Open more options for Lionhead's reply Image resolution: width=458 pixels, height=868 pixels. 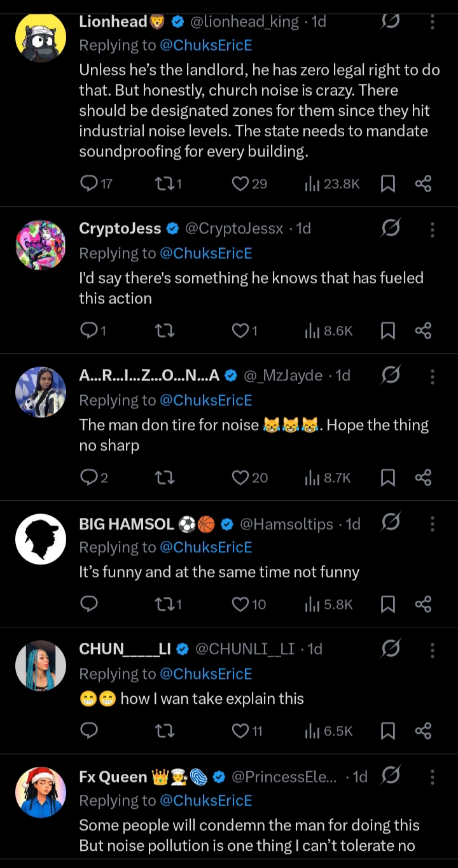pyautogui.click(x=433, y=22)
